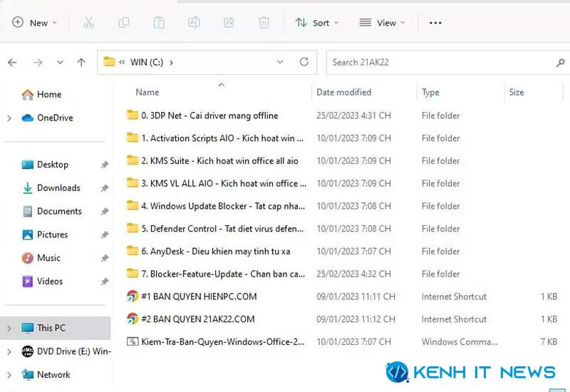Click the Delete trash bin icon

coord(264,23)
